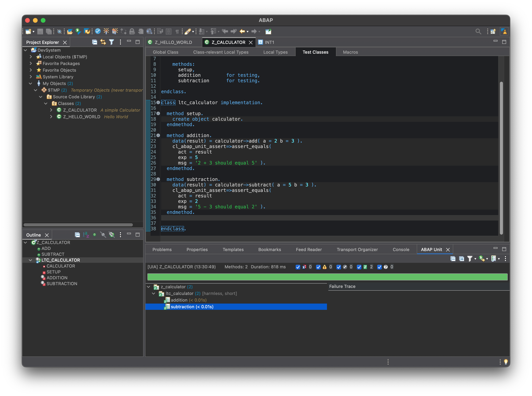The height and width of the screenshot is (396, 532).
Task: Open the Console tab
Action: (401, 250)
